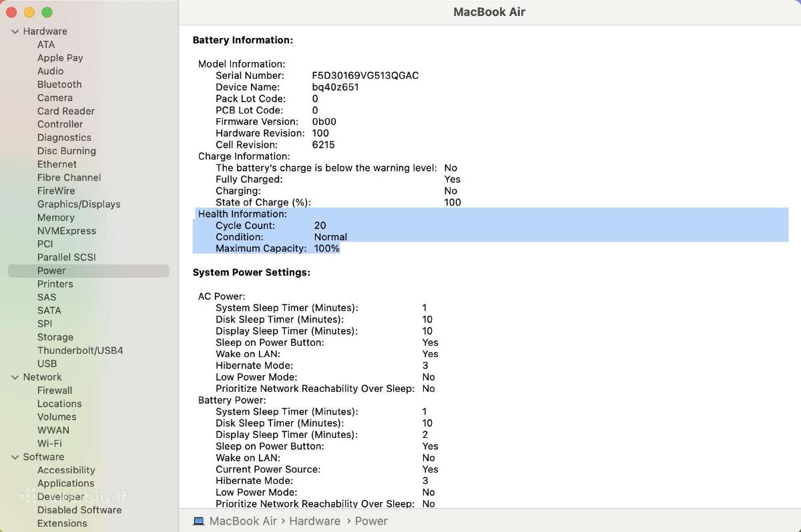
Task: Open Storage information
Action: coord(55,338)
